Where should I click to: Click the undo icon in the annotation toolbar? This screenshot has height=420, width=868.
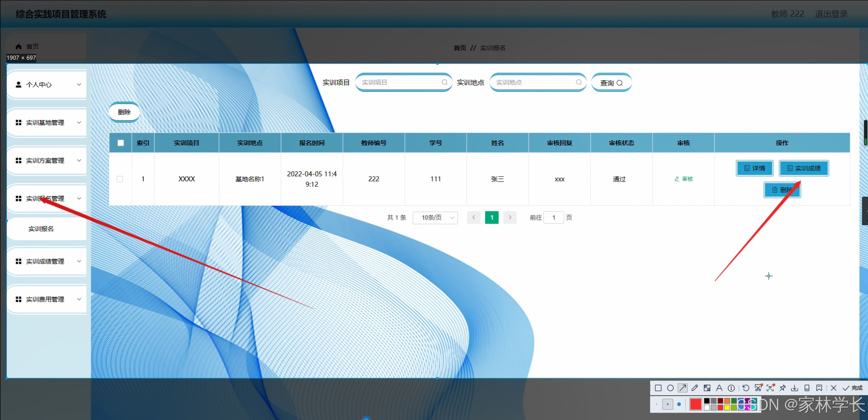pyautogui.click(x=746, y=388)
